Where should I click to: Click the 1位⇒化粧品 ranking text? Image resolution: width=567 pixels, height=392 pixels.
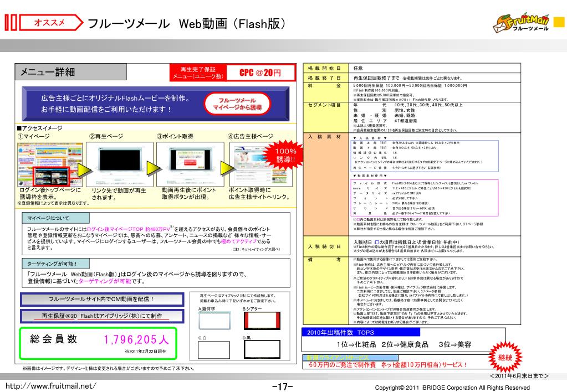tap(356, 345)
